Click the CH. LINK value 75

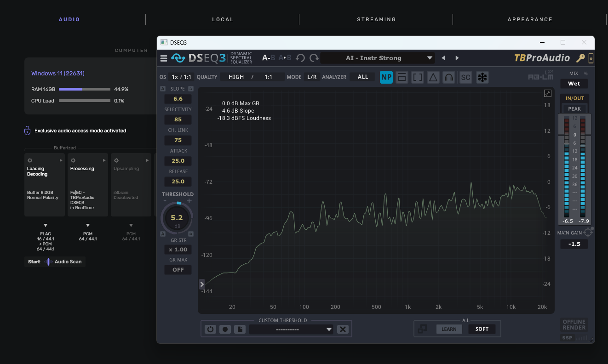(178, 140)
